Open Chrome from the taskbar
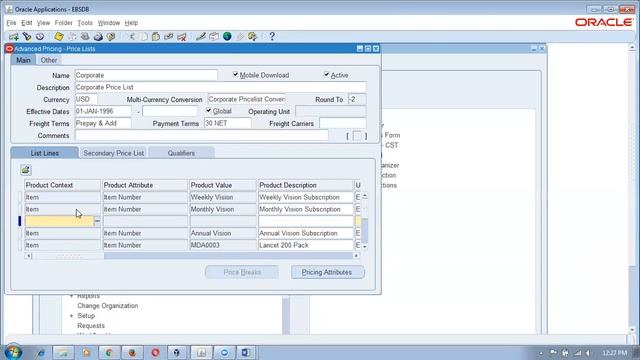This screenshot has height=360, width=640. tap(109, 352)
